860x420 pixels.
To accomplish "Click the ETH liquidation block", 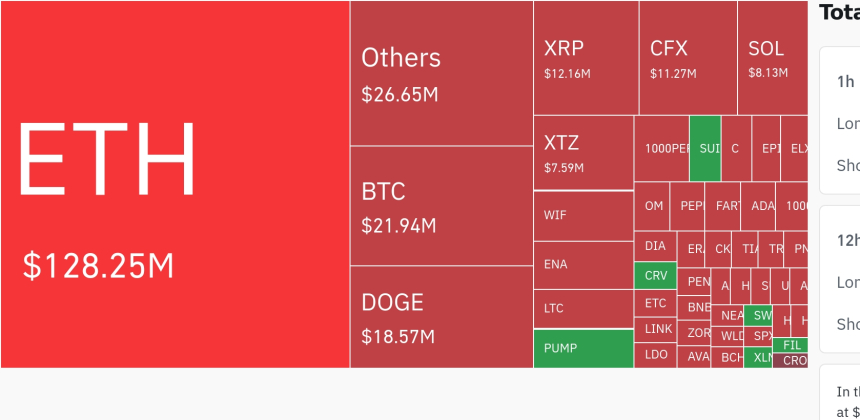I will click(x=175, y=185).
